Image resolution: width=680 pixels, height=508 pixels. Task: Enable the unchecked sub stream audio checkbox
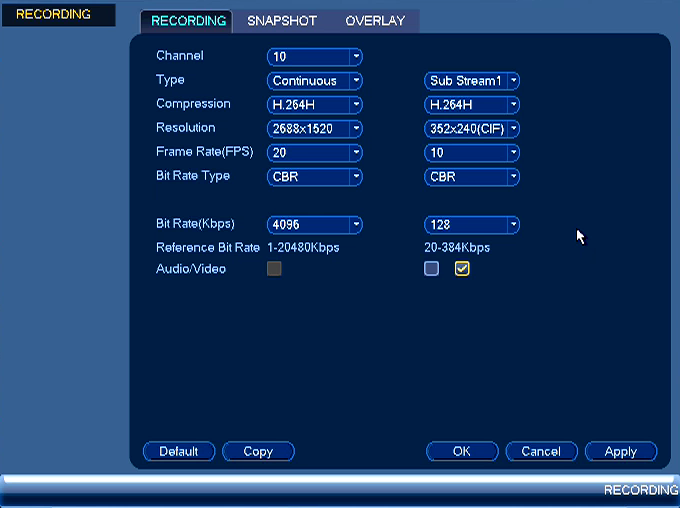pos(432,269)
